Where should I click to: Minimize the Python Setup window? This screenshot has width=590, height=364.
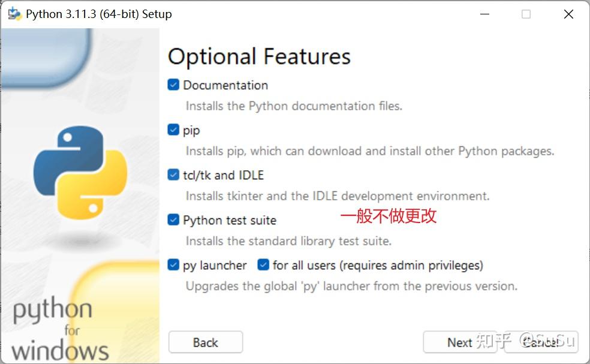pos(483,13)
